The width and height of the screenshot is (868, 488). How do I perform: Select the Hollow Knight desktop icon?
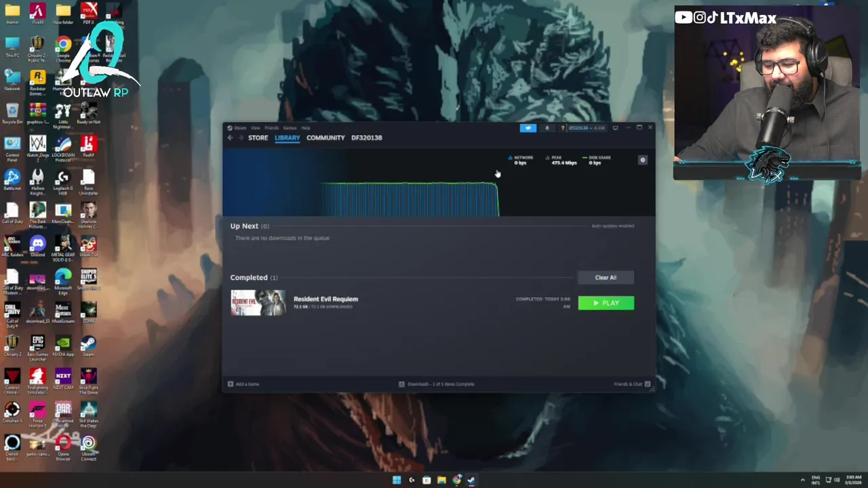[x=37, y=182]
